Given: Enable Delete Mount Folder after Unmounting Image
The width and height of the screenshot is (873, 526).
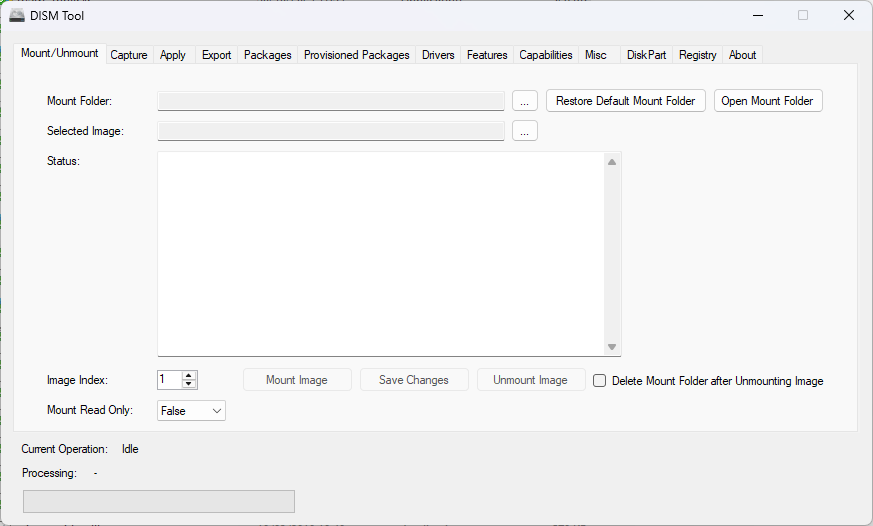Looking at the screenshot, I should (x=600, y=381).
